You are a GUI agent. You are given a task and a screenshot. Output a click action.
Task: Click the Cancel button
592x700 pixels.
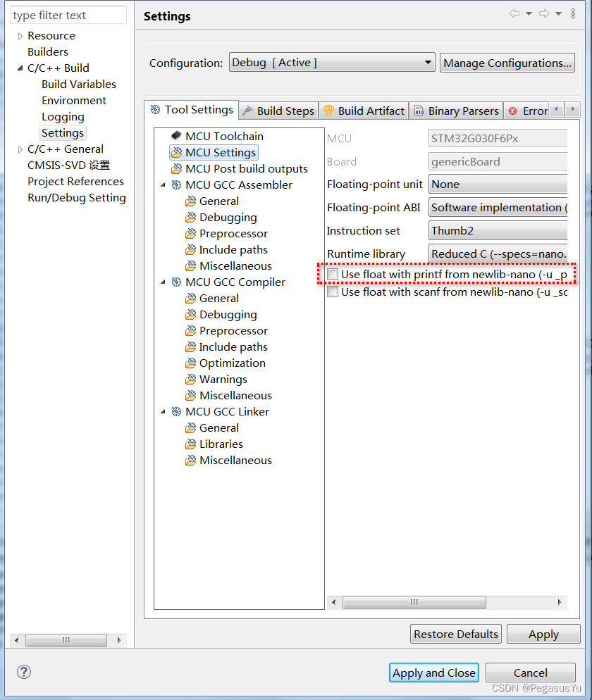(531, 673)
